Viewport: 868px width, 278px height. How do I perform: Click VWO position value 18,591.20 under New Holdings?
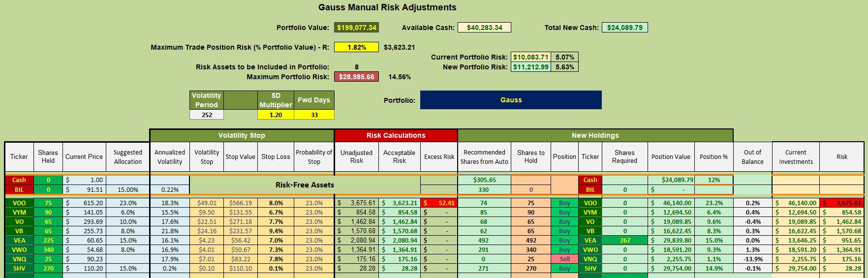[x=671, y=249]
